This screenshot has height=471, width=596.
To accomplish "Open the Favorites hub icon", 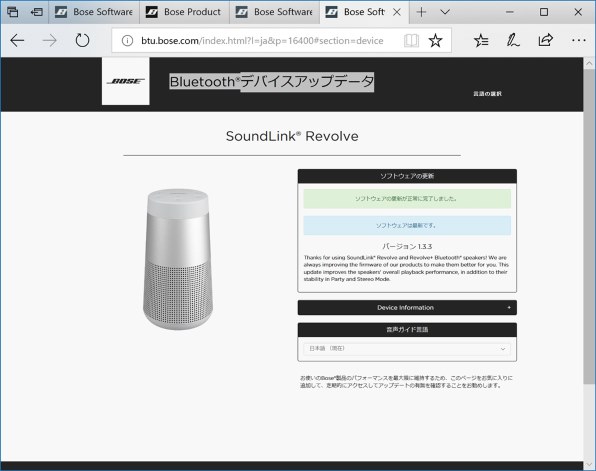I will coord(481,41).
